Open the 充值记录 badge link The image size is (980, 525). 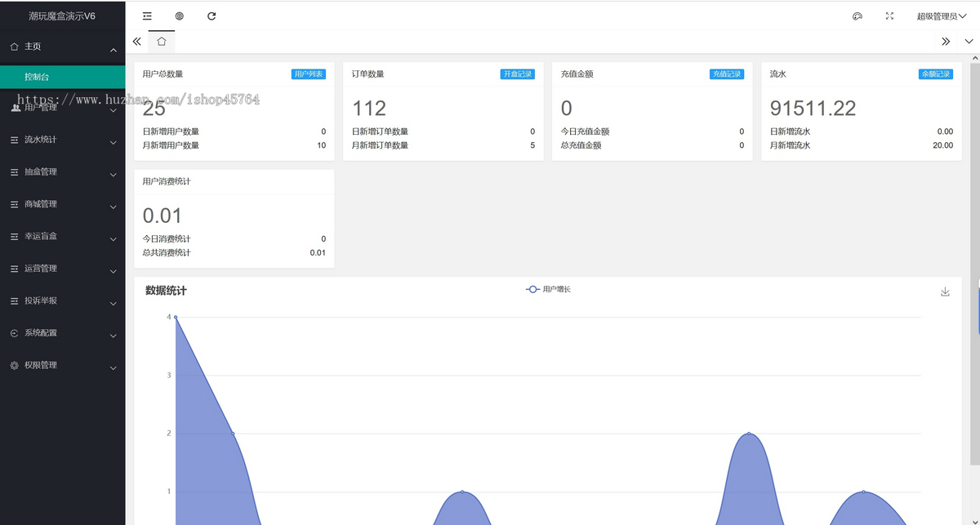727,73
